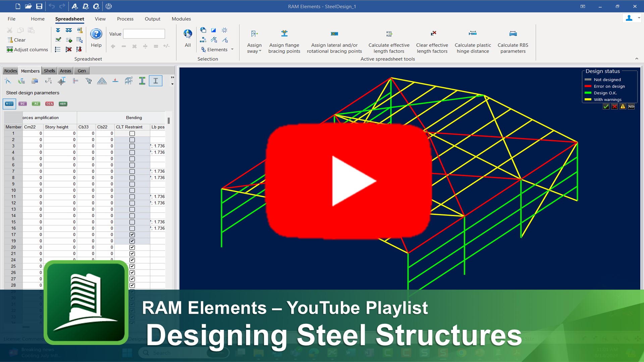Screen dimensions: 644x362
Task: Switch to the Output ribbon tab
Action: tap(152, 19)
